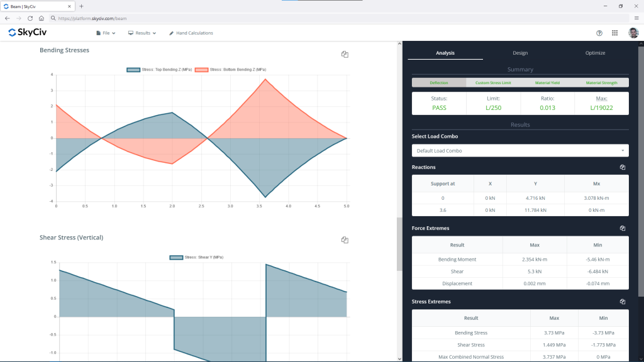Open the Default Load Combo dropdown
This screenshot has width=644, height=362.
520,150
